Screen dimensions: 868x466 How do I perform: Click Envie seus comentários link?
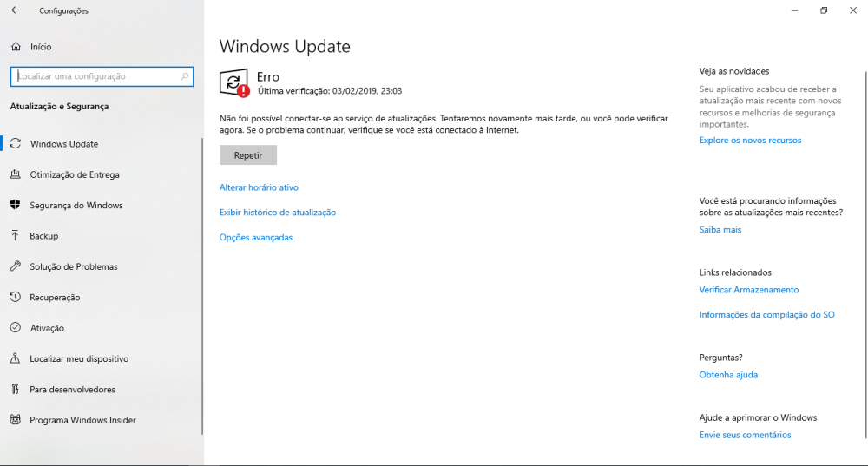[745, 435]
